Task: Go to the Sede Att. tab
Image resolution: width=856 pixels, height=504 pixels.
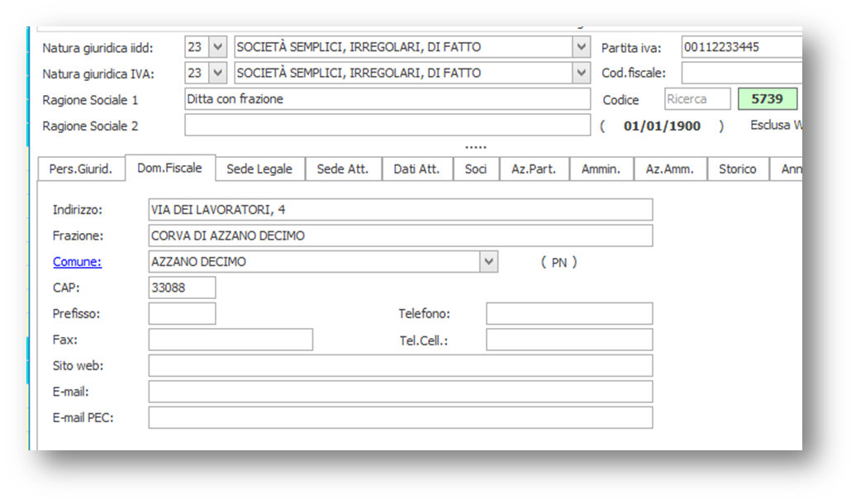Action: coord(343,169)
